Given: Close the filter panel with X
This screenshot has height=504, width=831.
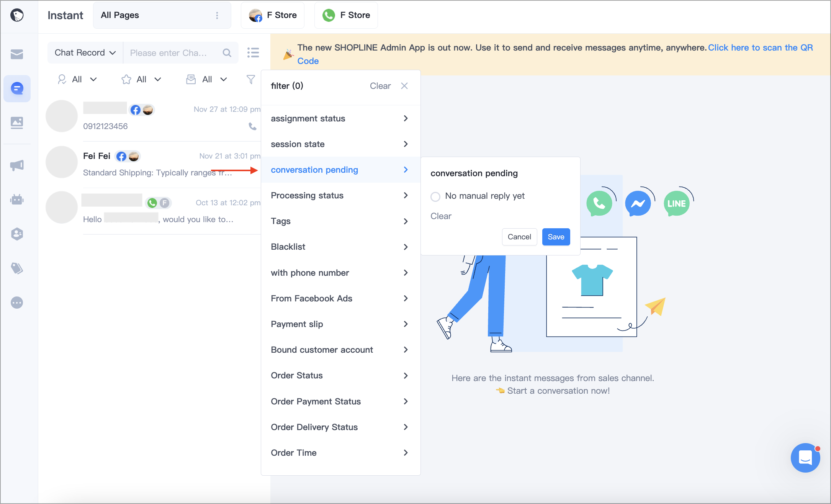Looking at the screenshot, I should point(404,86).
